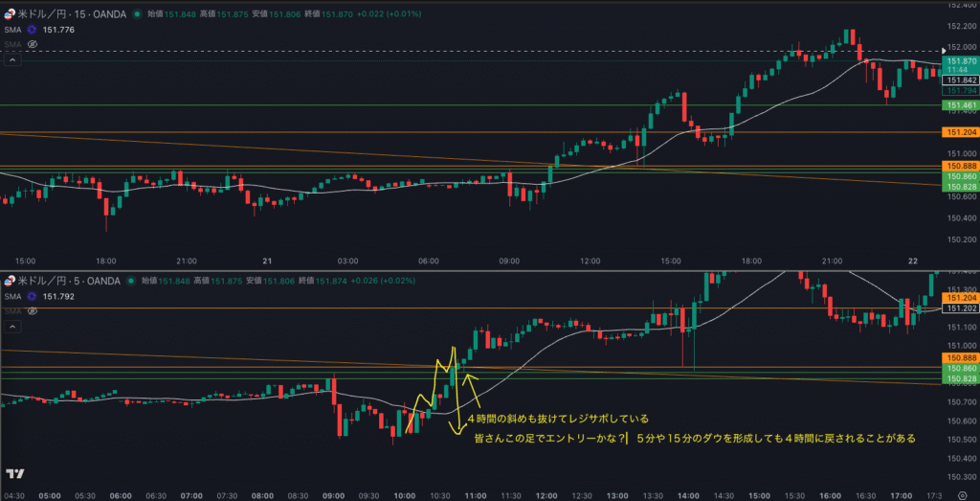Click the orange 151.204 label on the 15-minute chart
The height and width of the screenshot is (501, 980).
tap(961, 132)
